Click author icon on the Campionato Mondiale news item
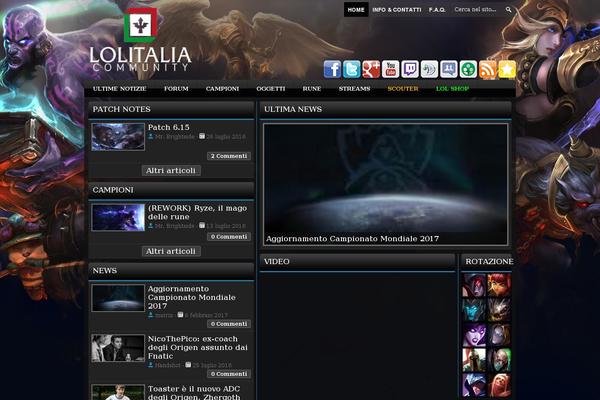 [151, 315]
